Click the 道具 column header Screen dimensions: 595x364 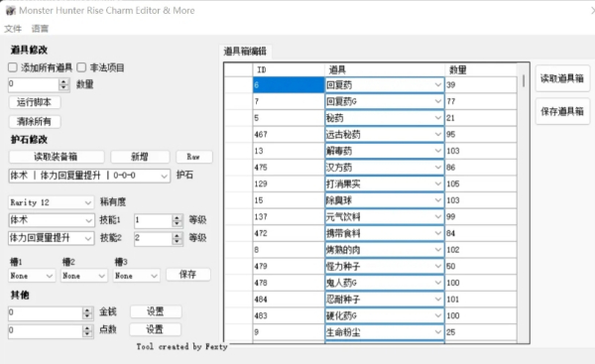[385, 69]
